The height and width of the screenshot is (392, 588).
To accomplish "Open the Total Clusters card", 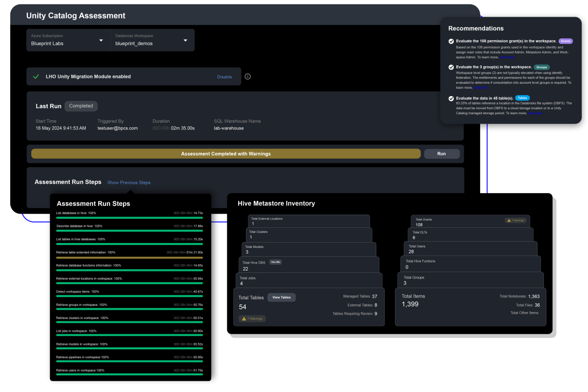I will [309, 234].
